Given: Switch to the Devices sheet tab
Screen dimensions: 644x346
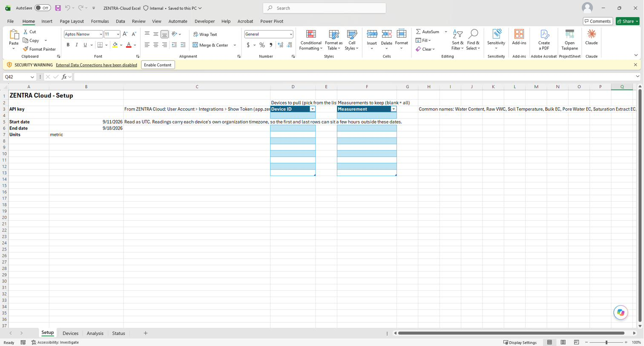Looking at the screenshot, I should [70, 333].
